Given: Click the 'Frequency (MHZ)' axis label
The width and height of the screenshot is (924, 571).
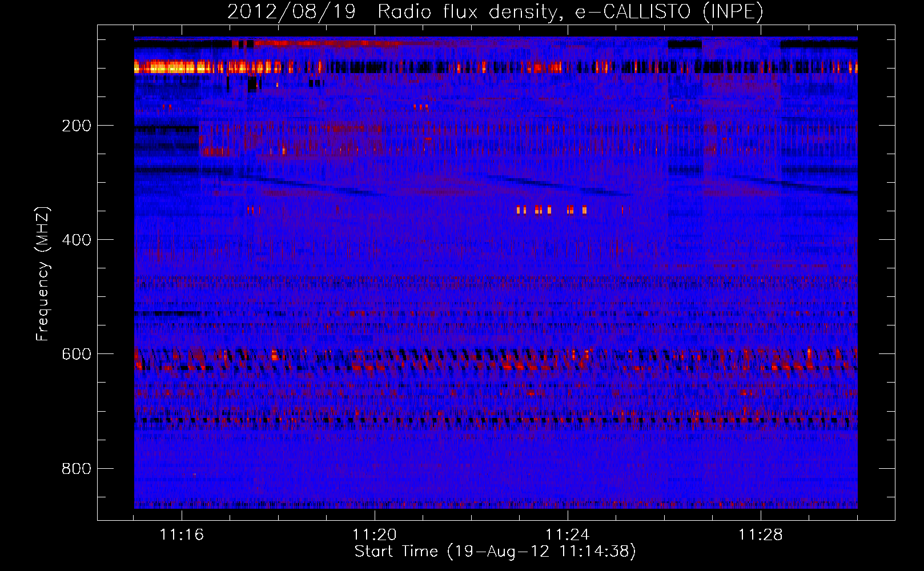Looking at the screenshot, I should 42,274.
